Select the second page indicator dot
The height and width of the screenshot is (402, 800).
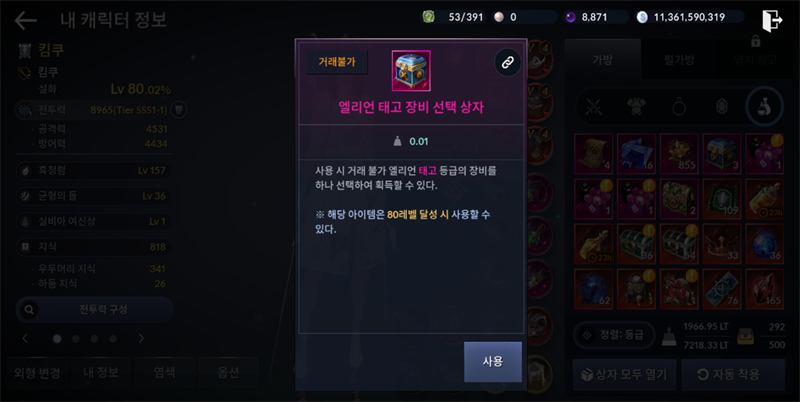coord(76,339)
